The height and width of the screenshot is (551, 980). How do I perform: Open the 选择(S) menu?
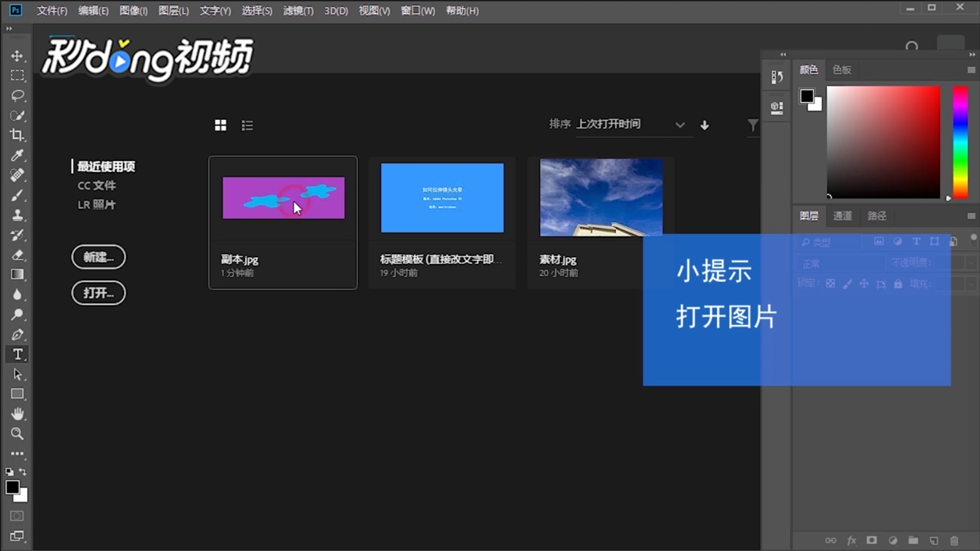point(257,10)
